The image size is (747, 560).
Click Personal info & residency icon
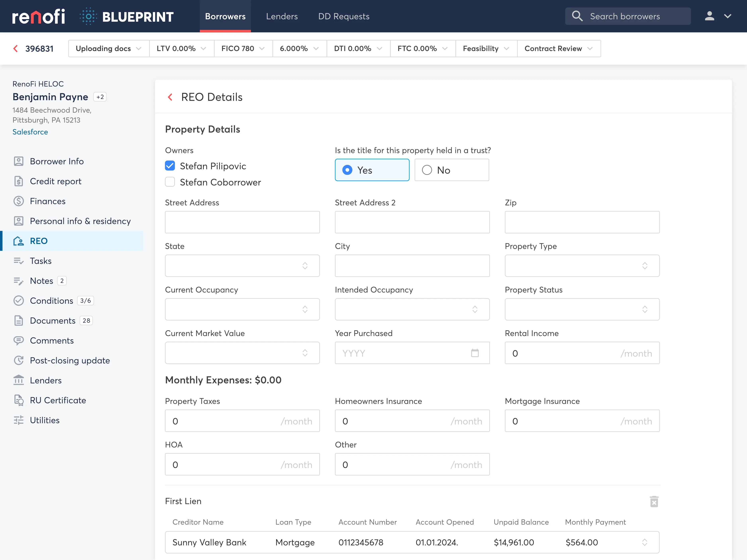(x=19, y=221)
